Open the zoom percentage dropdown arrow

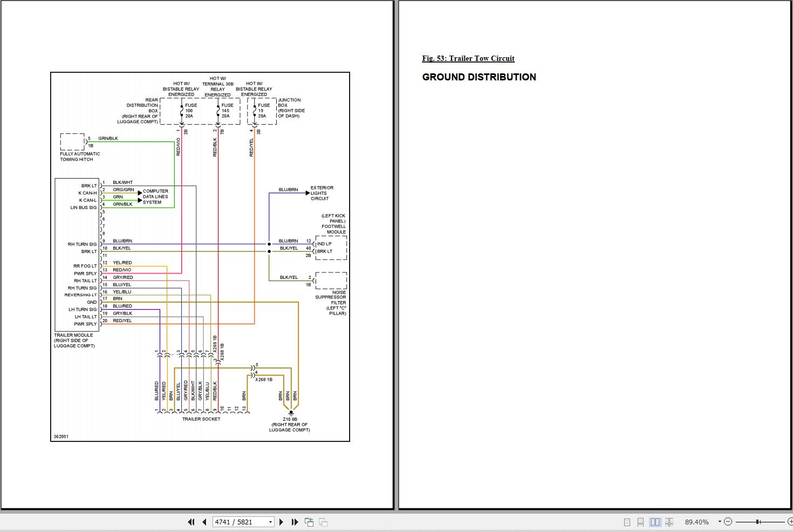click(720, 522)
